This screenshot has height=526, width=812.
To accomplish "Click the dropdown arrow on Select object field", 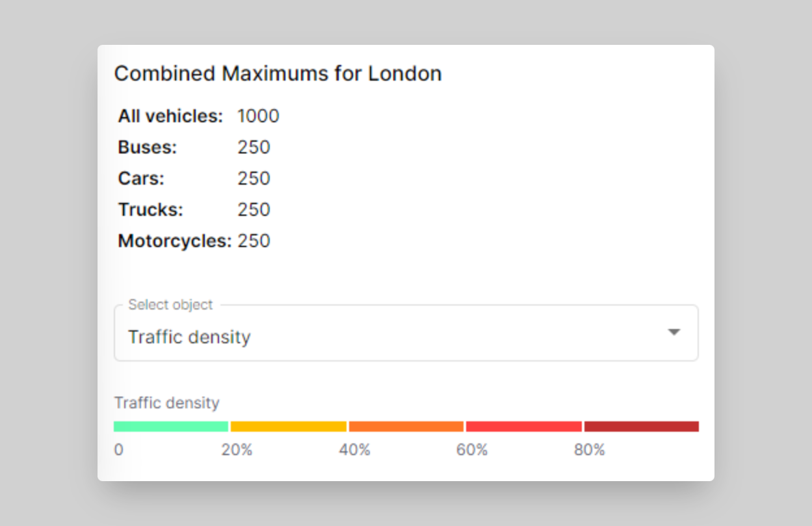I will [674, 332].
